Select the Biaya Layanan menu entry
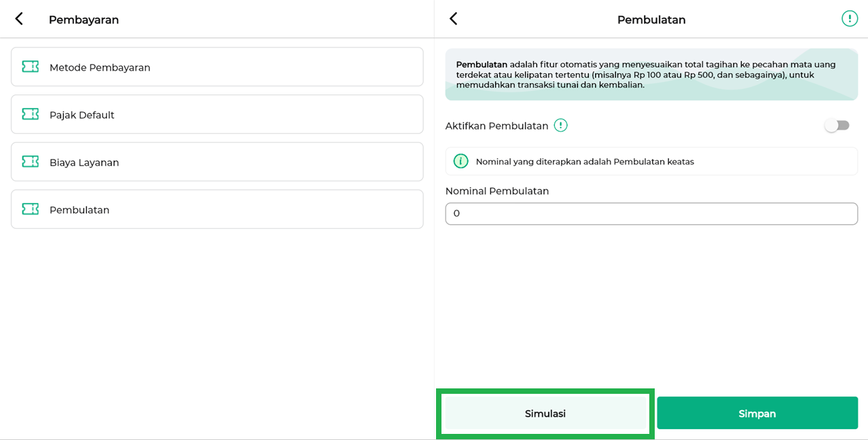This screenshot has width=868, height=440. pyautogui.click(x=217, y=162)
